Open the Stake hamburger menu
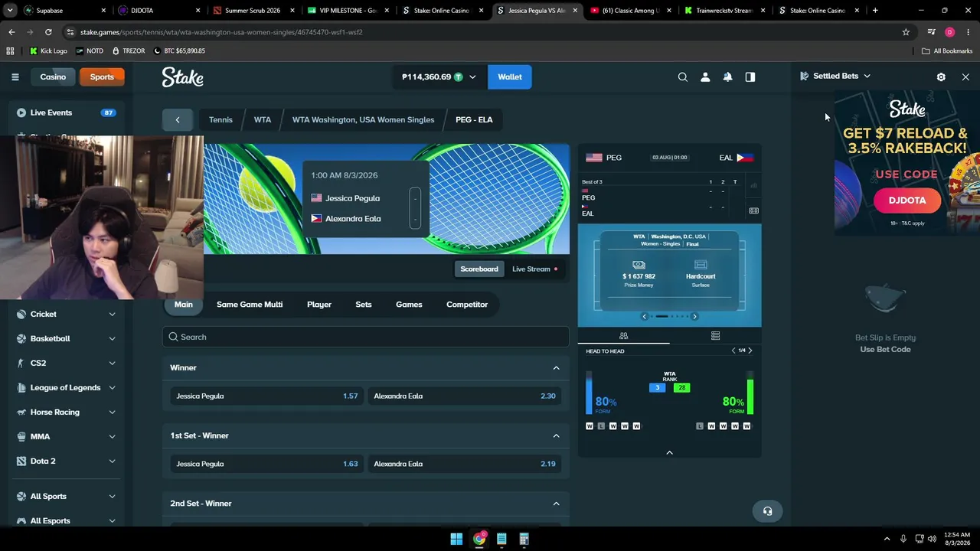 tap(15, 77)
